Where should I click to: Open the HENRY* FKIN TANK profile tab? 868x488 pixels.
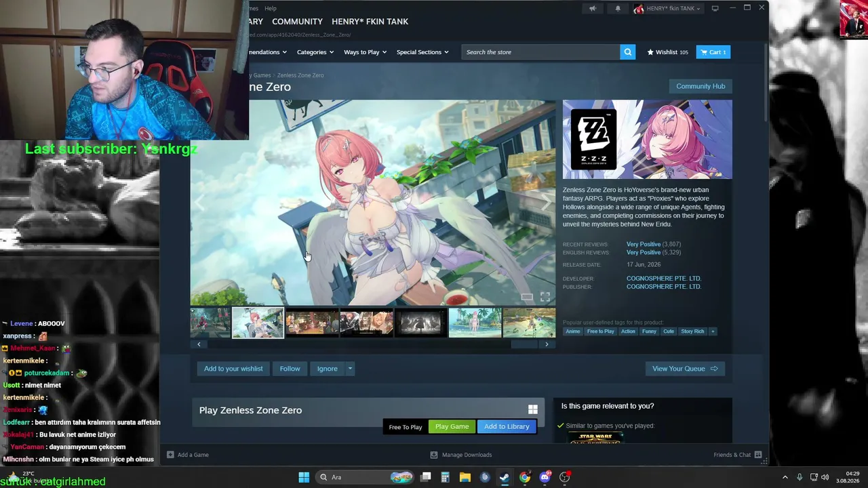click(x=370, y=22)
